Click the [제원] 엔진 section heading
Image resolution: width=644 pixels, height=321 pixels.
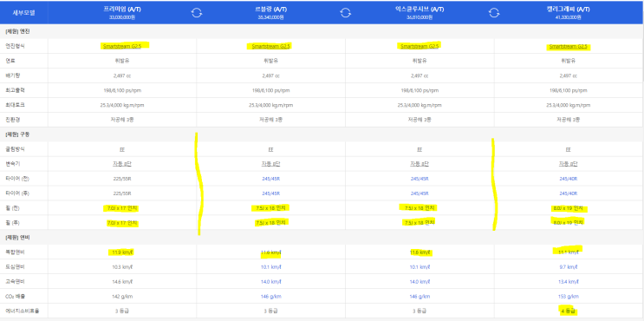pos(16,31)
